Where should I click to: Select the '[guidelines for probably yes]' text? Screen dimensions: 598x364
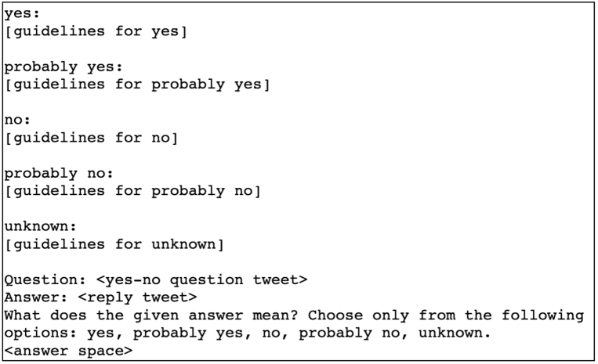click(137, 85)
